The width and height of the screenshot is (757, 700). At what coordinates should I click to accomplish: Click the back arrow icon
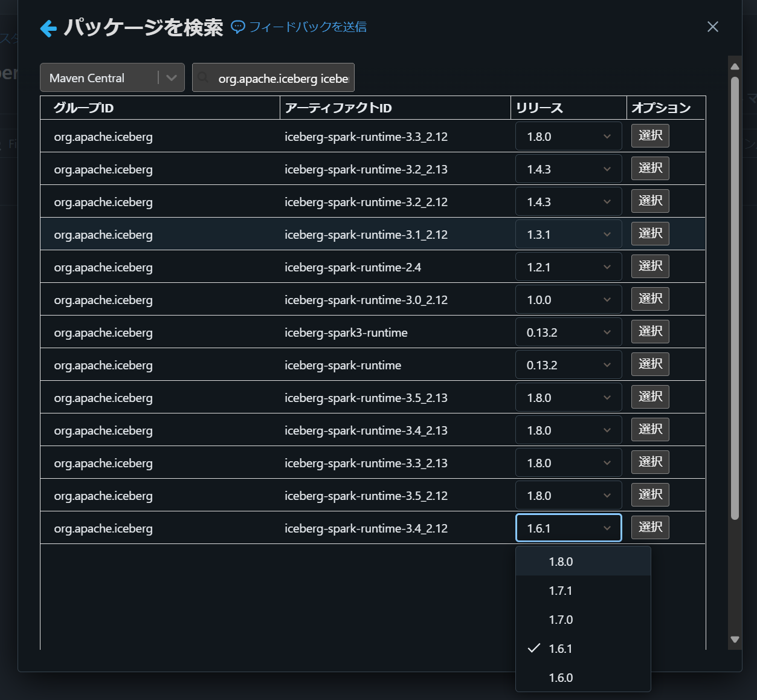(x=48, y=28)
